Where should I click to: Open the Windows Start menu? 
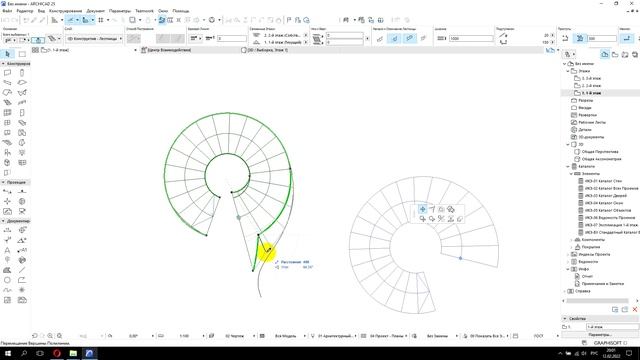click(x=8, y=353)
